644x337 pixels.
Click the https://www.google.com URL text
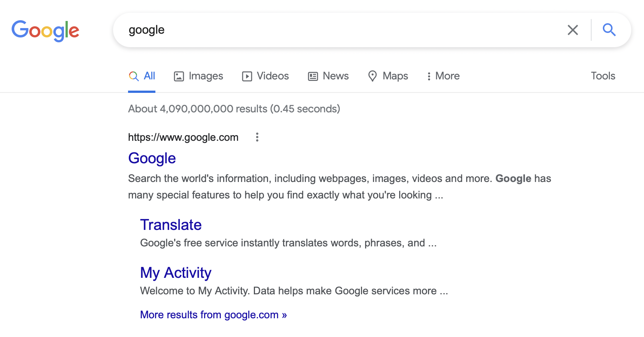tap(183, 137)
